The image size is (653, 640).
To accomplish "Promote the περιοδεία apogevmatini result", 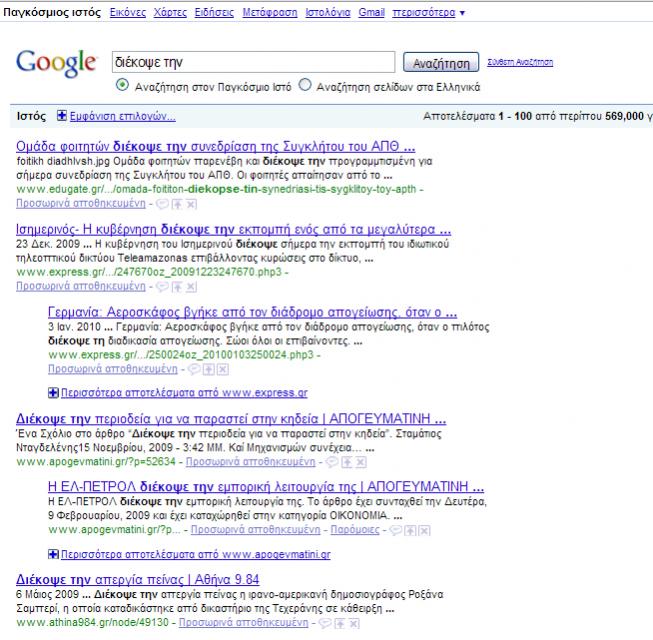I will click(347, 462).
